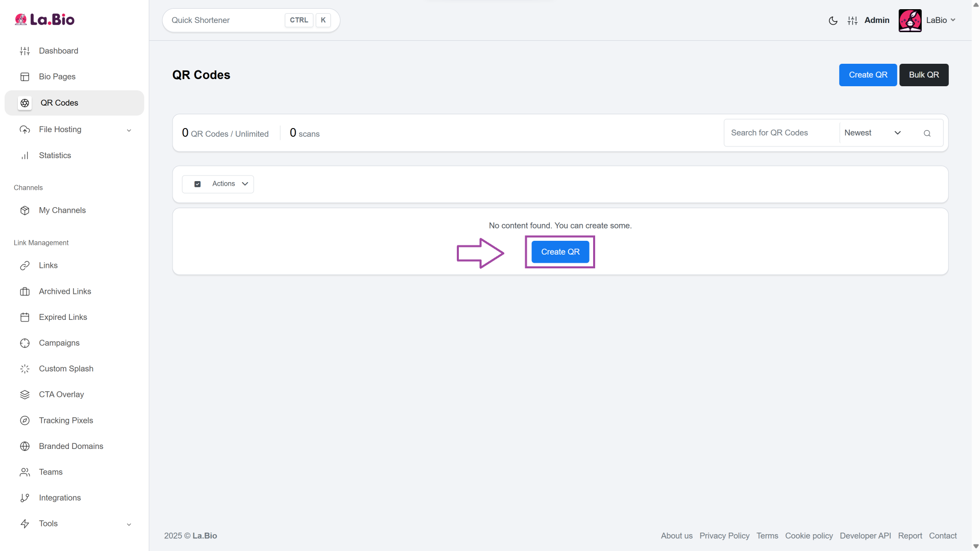
Task: Click the black Bulk QR button
Action: point(923,75)
